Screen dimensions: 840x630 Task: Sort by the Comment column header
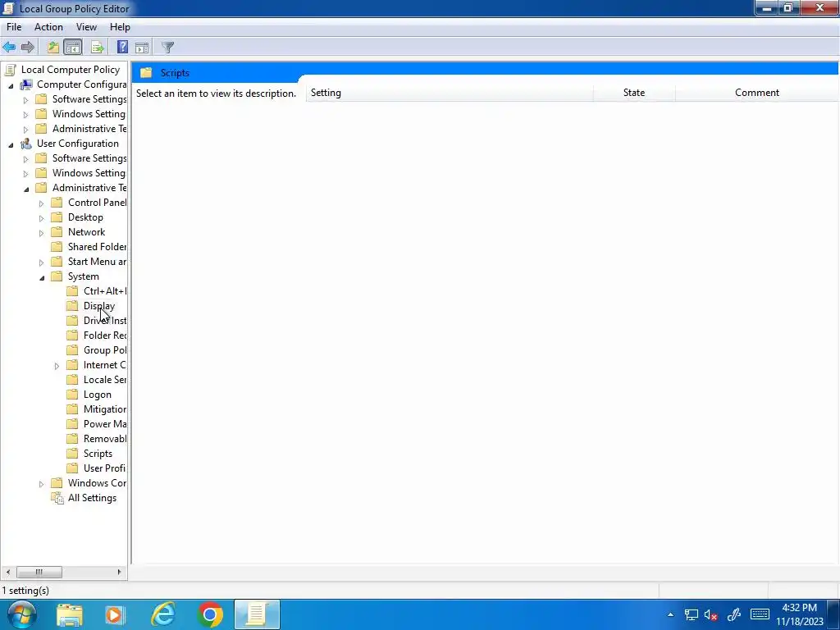(x=757, y=93)
